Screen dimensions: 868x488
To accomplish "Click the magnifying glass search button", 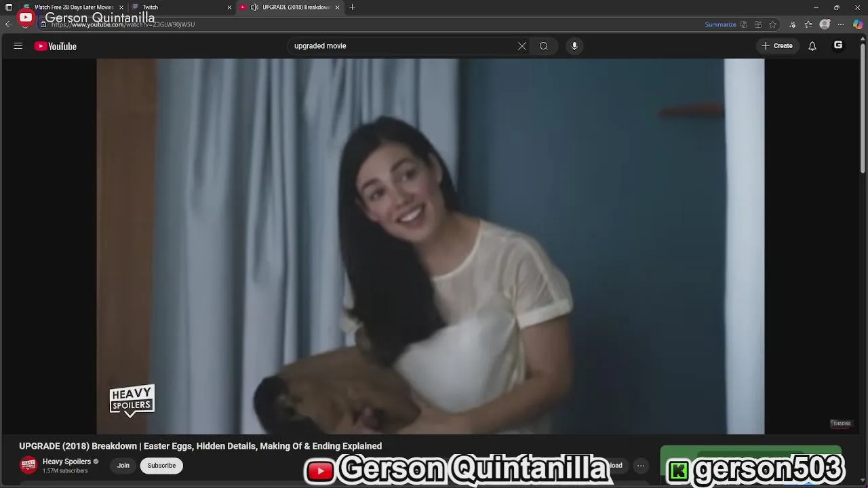I will point(544,46).
